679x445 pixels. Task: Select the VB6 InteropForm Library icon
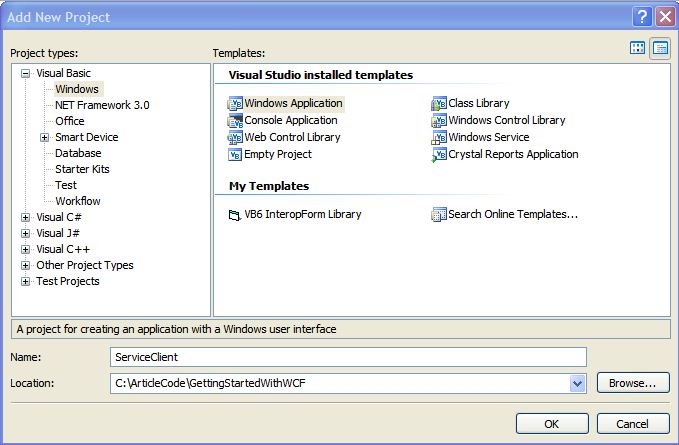pyautogui.click(x=235, y=215)
